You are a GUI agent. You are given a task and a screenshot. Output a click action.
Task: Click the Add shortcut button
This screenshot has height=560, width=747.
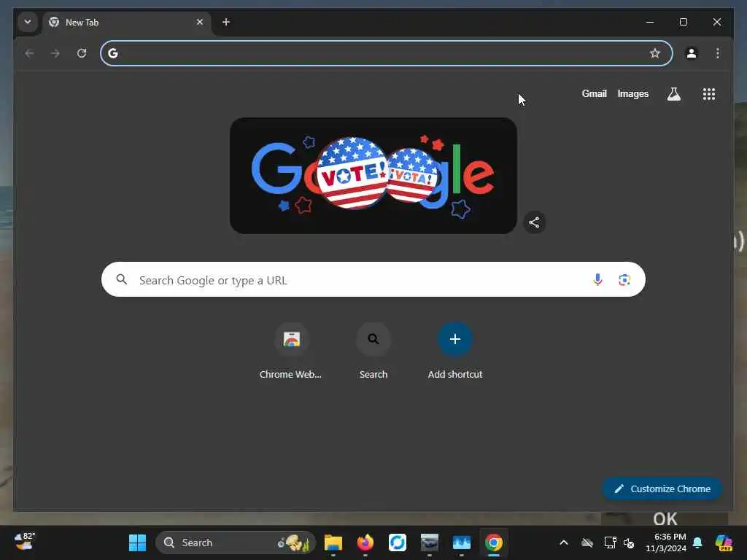point(455,351)
